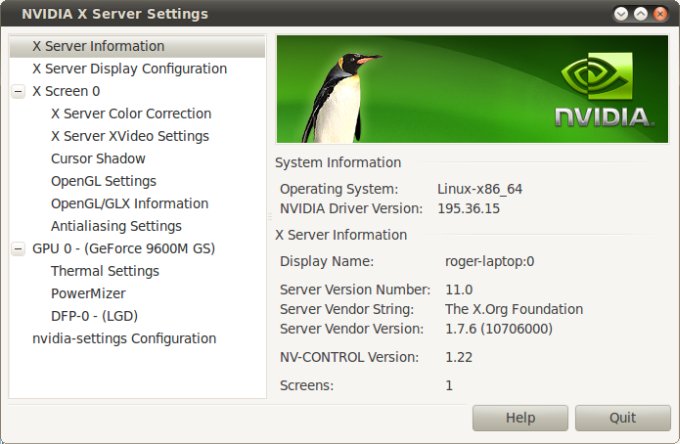Collapse the GPU 0 GeForce 9600M GS node
The width and height of the screenshot is (680, 444).
click(x=18, y=248)
